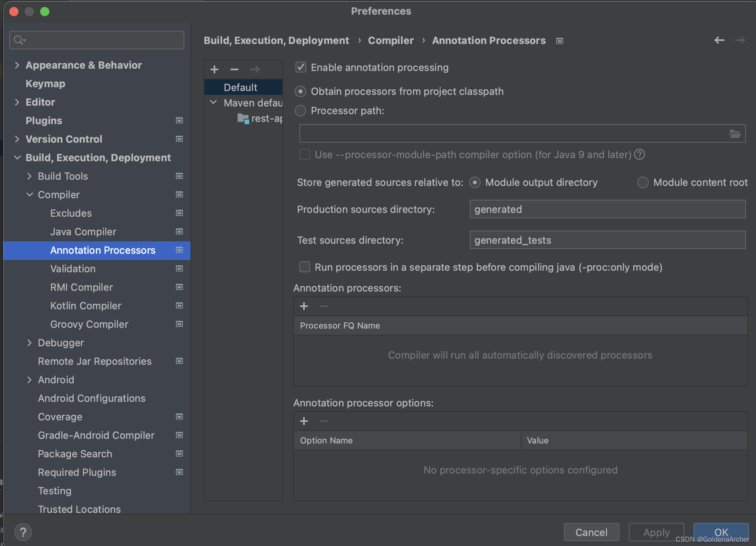Click Build, Execution, Deployment breadcrumb

click(276, 40)
